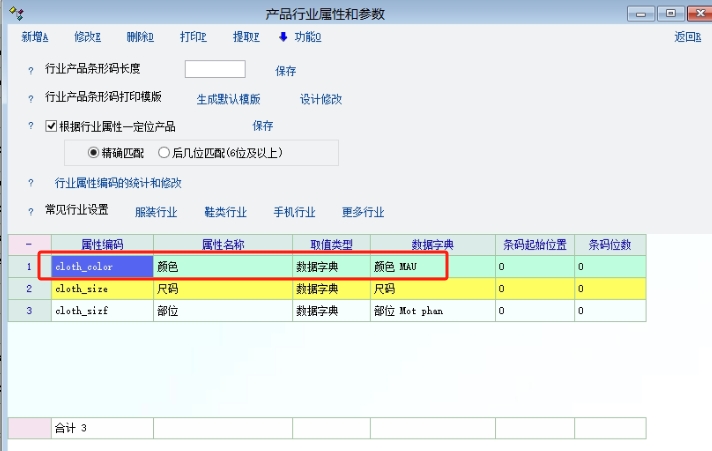Click the help icon beside 行业属性编码的统计和修改
The width and height of the screenshot is (712, 451).
[x=31, y=183]
